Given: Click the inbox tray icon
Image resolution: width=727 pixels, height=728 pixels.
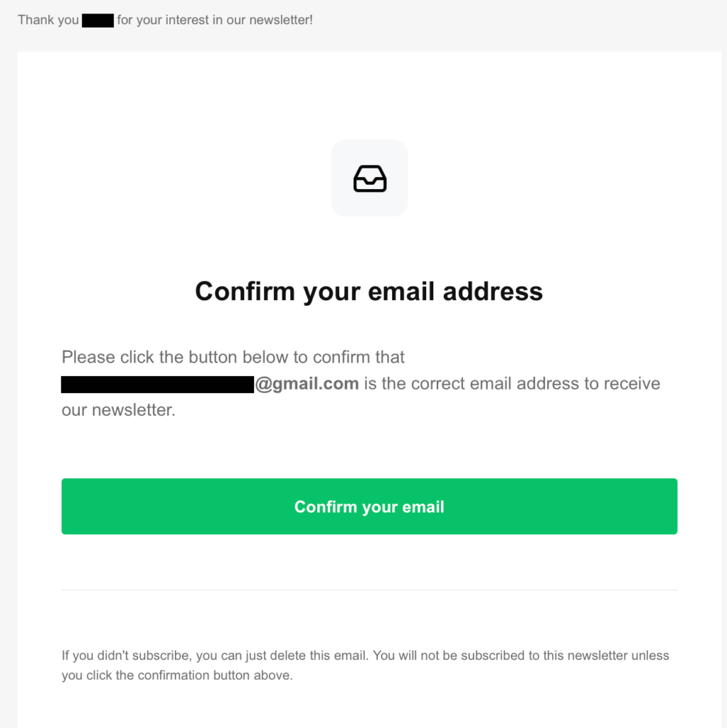Looking at the screenshot, I should [x=369, y=178].
